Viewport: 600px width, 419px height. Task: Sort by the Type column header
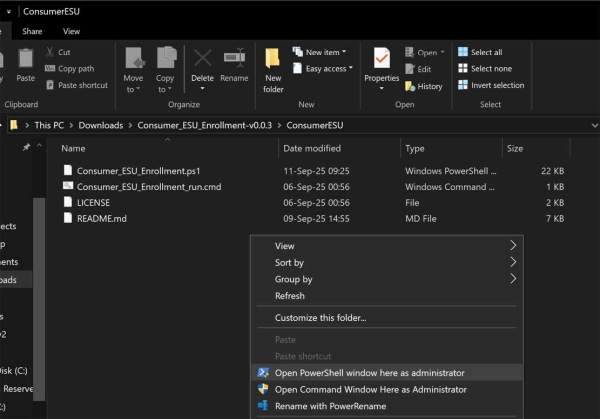[x=415, y=148]
